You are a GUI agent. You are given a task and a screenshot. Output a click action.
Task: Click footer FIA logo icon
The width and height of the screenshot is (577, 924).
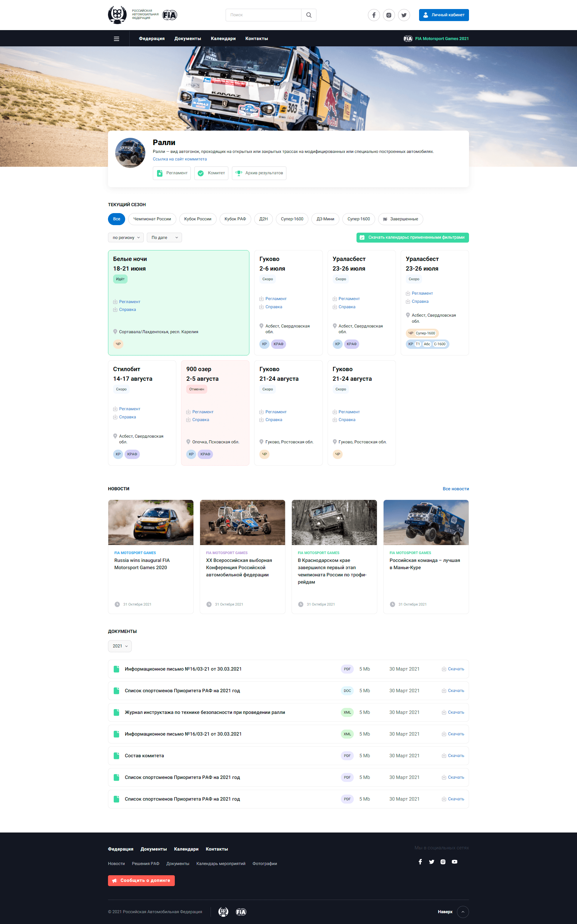click(241, 911)
